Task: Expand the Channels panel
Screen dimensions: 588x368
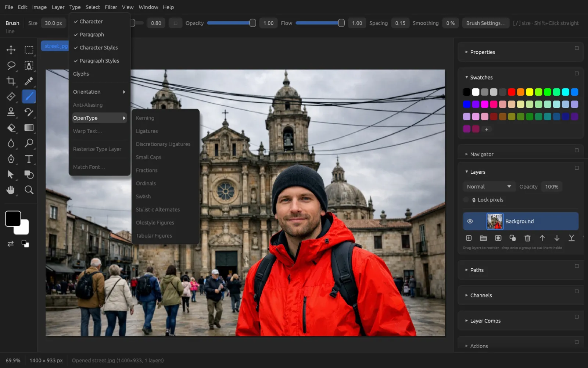Action: (481, 295)
